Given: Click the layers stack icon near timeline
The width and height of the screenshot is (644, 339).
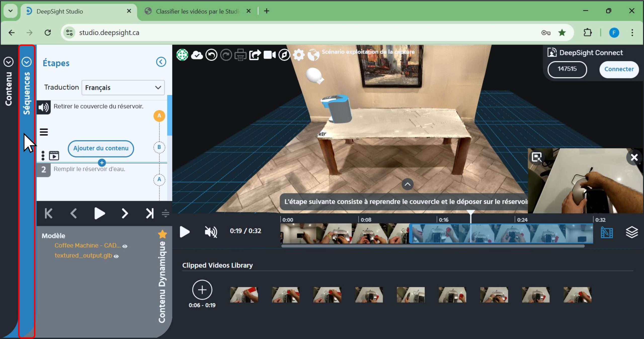Looking at the screenshot, I should point(631,232).
